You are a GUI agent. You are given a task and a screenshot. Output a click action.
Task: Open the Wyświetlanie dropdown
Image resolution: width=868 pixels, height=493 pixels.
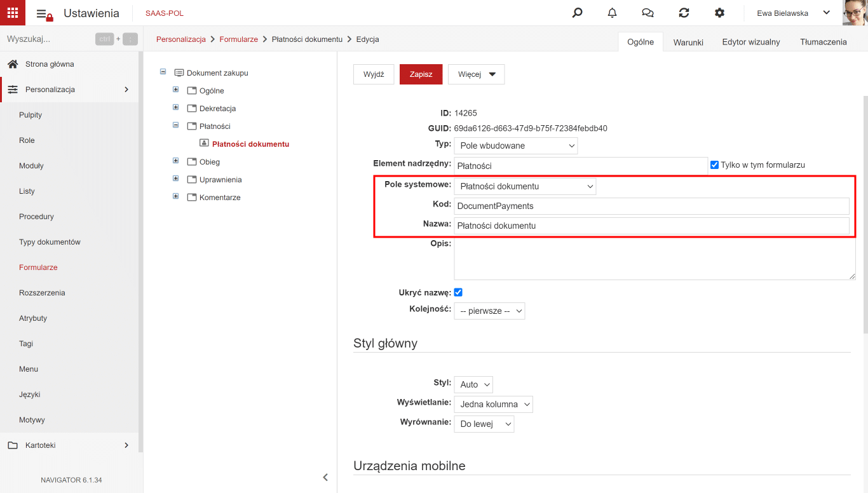tap(493, 404)
